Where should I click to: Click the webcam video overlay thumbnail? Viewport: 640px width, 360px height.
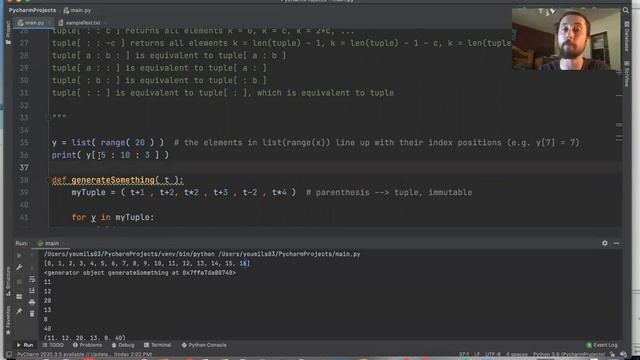[x=566, y=39]
